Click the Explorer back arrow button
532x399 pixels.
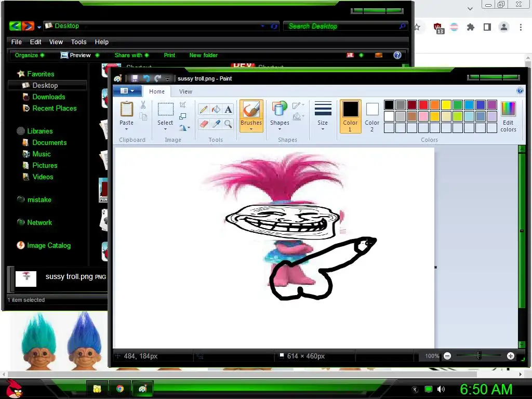[x=15, y=26]
